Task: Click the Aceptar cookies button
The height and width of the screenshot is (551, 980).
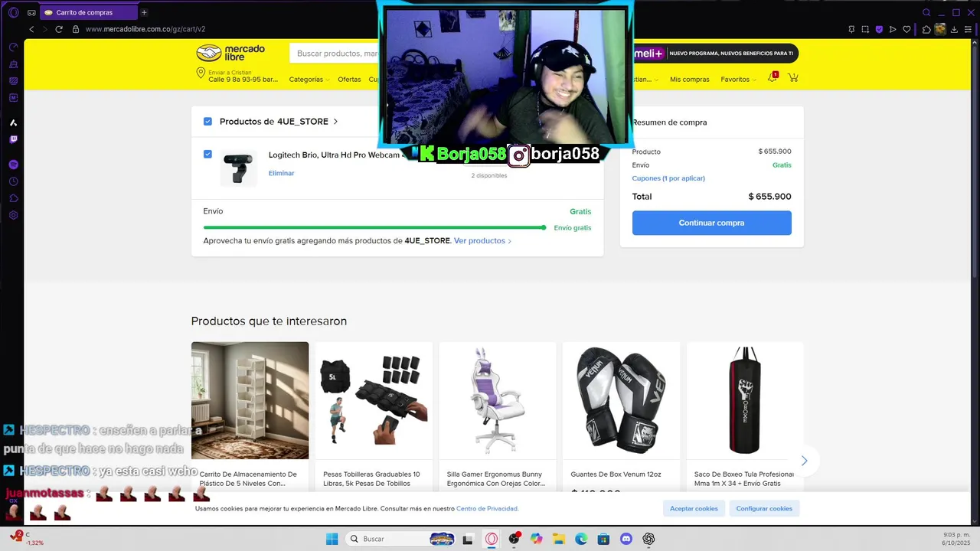Action: [x=694, y=508]
